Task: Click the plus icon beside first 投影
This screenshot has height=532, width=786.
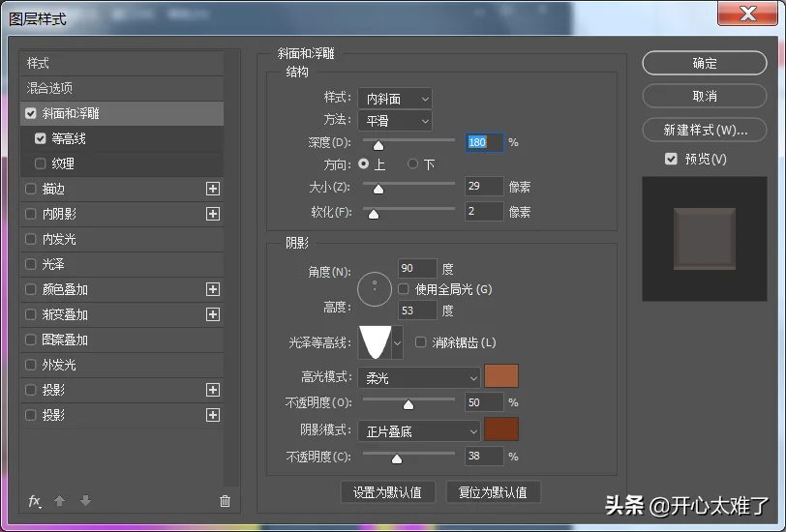Action: pyautogui.click(x=213, y=390)
